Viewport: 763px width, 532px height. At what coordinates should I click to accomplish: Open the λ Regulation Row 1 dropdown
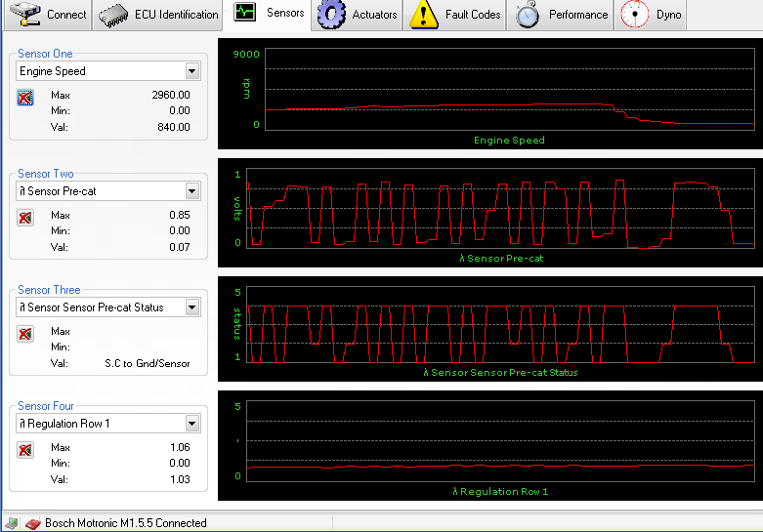[x=191, y=424]
